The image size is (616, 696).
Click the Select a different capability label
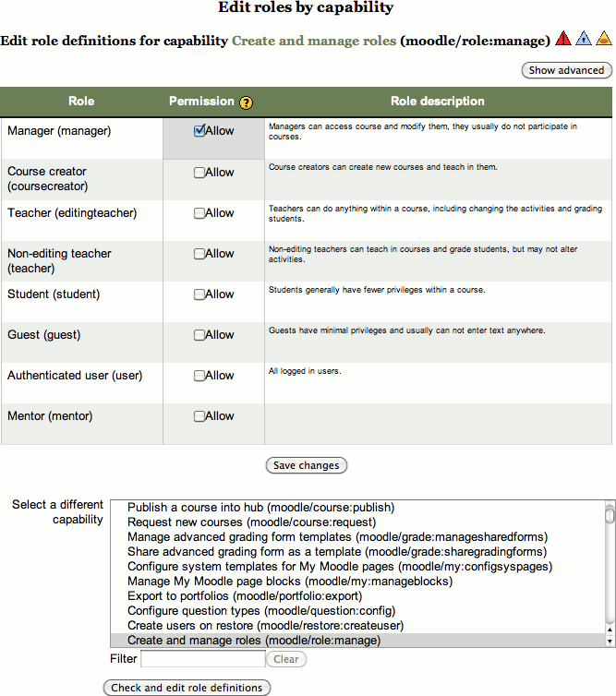pyautogui.click(x=58, y=511)
